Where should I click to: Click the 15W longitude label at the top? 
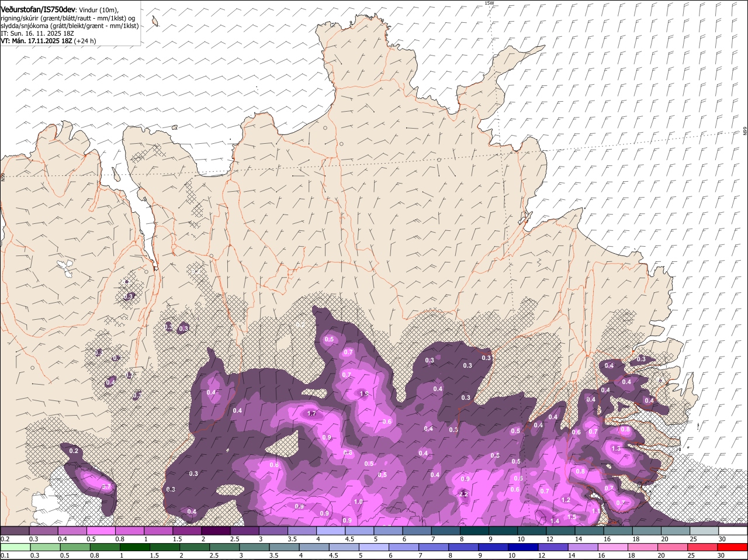(x=489, y=3)
